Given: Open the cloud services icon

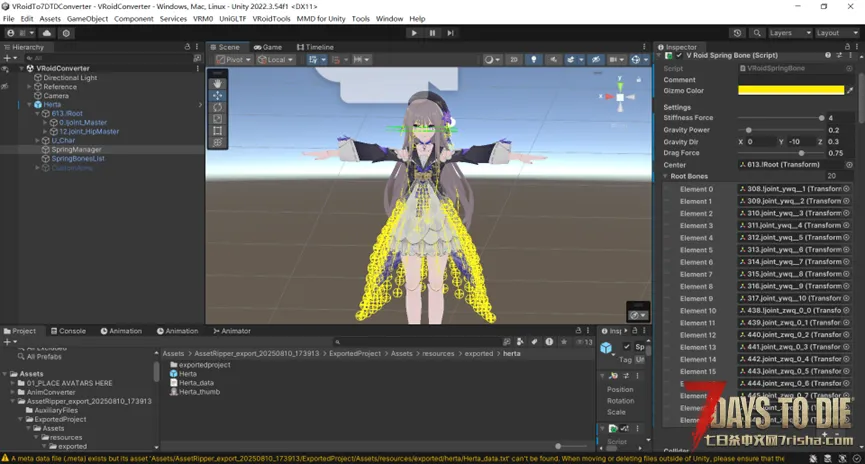Looking at the screenshot, I should click(x=47, y=33).
